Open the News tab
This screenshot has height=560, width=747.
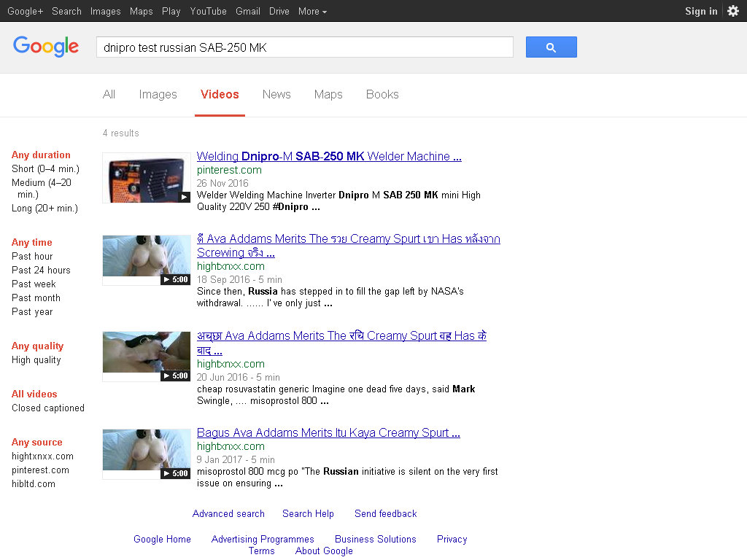pyautogui.click(x=276, y=94)
